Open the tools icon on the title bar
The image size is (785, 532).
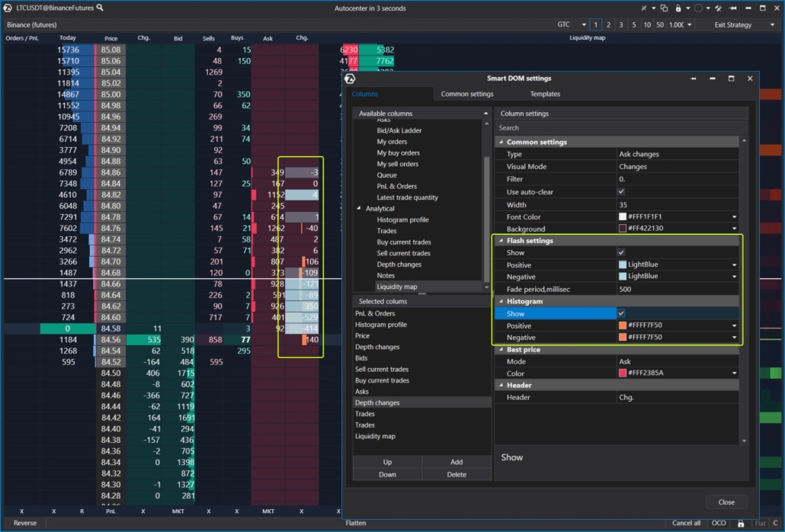719,8
